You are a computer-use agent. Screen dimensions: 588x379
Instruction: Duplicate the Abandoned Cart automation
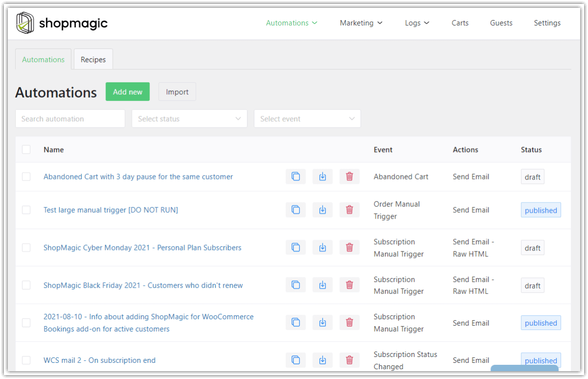point(295,176)
